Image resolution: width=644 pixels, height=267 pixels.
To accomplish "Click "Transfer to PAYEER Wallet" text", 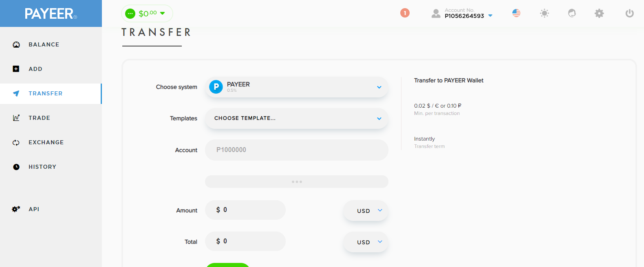I will click(x=449, y=80).
